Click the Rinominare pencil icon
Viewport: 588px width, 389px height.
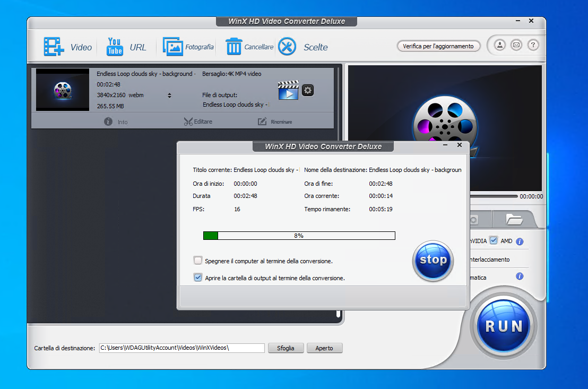click(262, 122)
